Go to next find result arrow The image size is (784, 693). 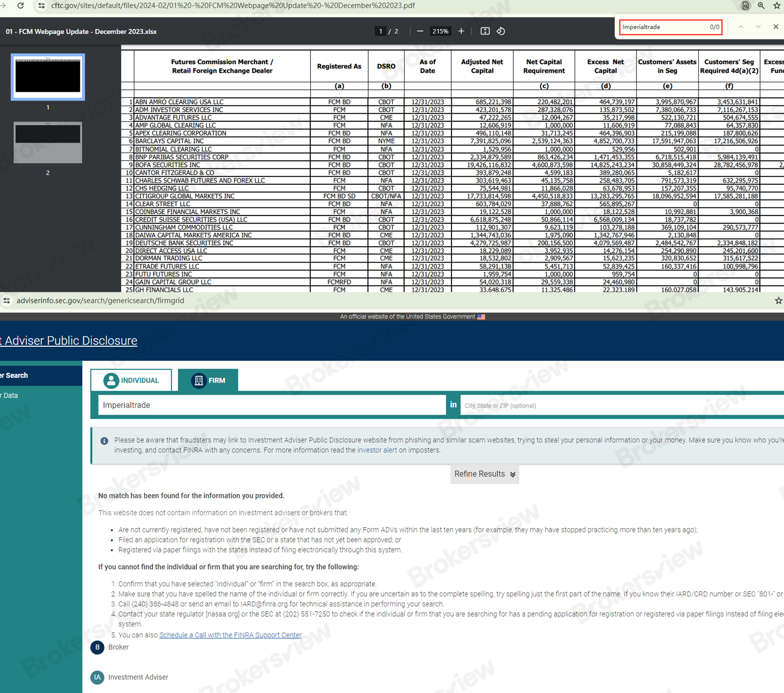pos(758,27)
